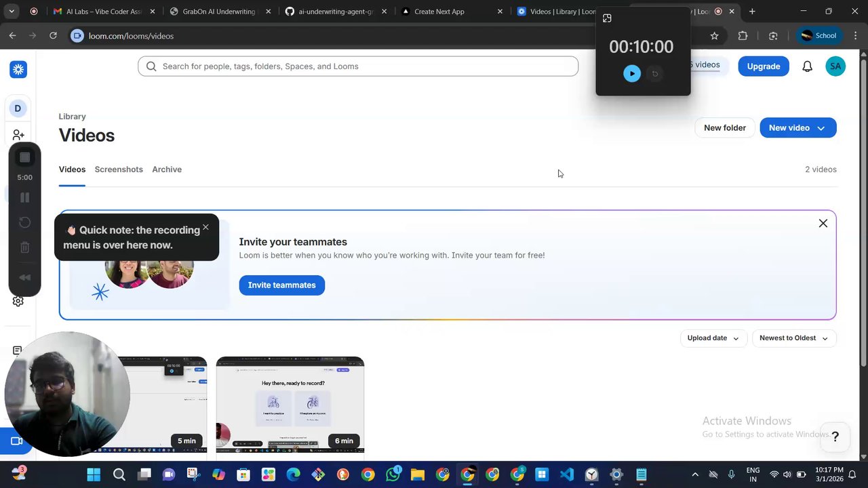Open settings gear in the left sidebar

pyautogui.click(x=18, y=301)
